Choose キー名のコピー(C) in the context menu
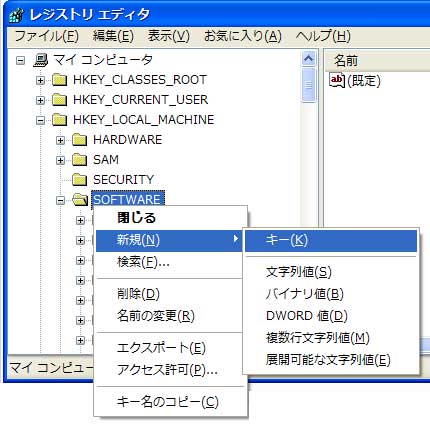430x435 pixels. (169, 402)
